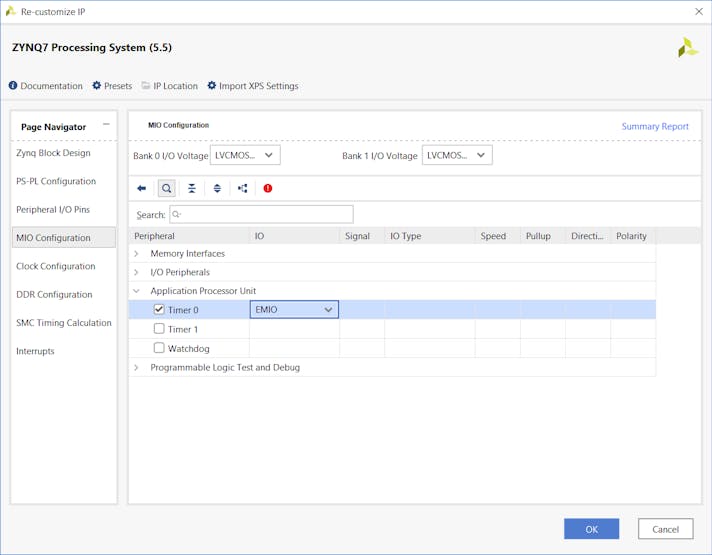Click the Collapse All toolbar icon
712x555 pixels.
point(192,188)
